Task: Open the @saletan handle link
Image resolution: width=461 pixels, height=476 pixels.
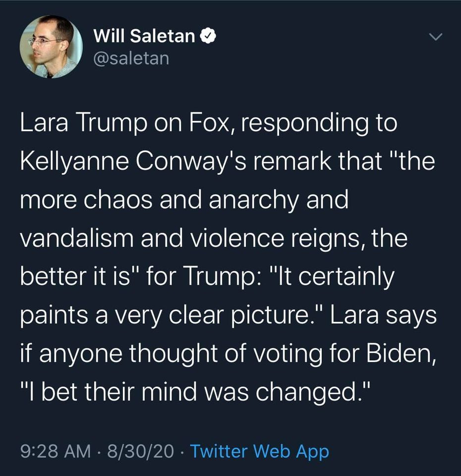Action: click(x=131, y=58)
